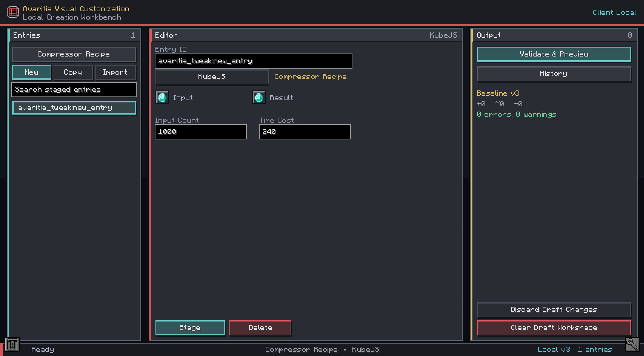Image resolution: width=644 pixels, height=356 pixels.
Task: Click the Entries panel header
Action: pyautogui.click(x=74, y=35)
